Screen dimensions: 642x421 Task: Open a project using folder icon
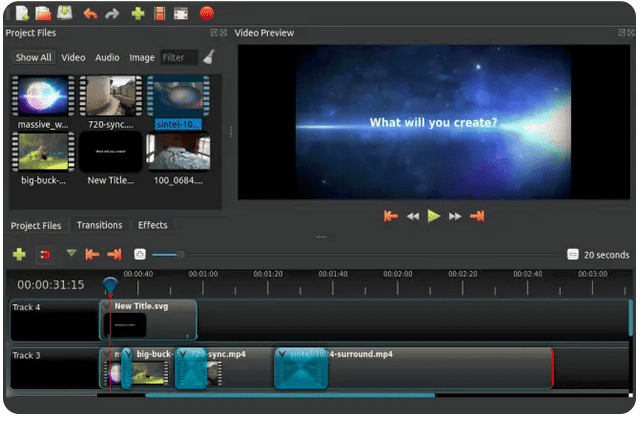coord(43,13)
